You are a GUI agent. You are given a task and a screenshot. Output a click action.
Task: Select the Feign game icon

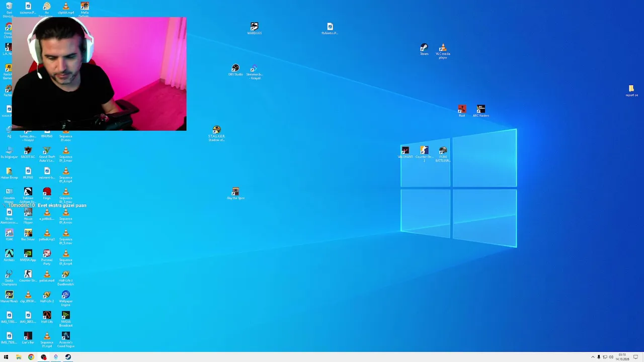(47, 194)
